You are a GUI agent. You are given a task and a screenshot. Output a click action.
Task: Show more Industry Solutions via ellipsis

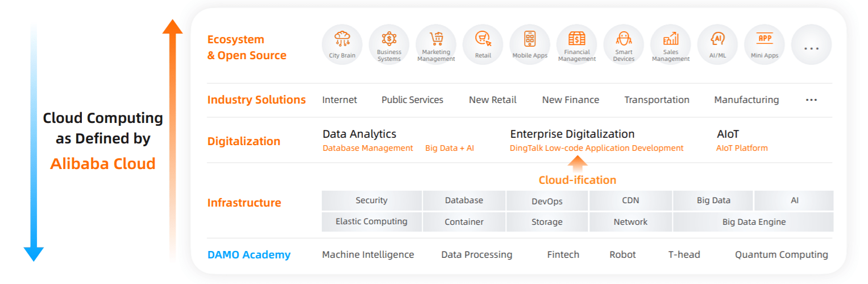click(x=811, y=100)
